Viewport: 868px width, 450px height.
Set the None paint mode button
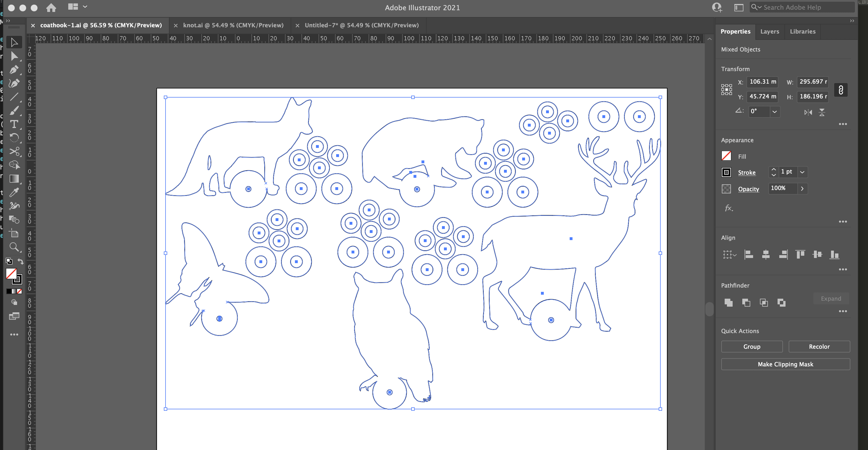point(19,291)
